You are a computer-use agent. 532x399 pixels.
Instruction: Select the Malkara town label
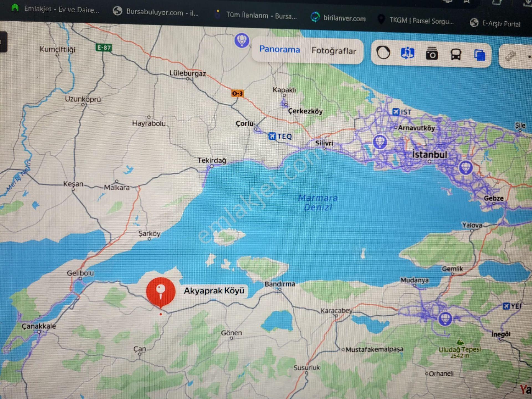pyautogui.click(x=117, y=188)
